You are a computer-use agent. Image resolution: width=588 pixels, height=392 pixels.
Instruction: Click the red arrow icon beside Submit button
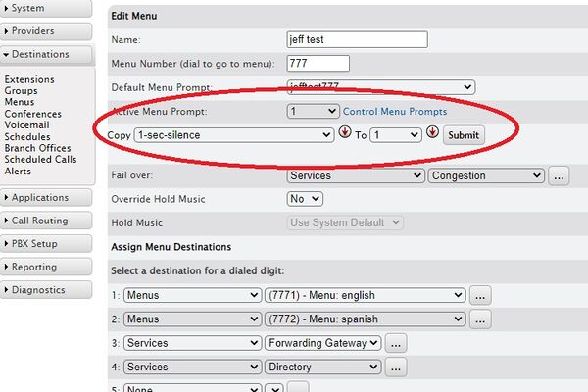pos(432,134)
